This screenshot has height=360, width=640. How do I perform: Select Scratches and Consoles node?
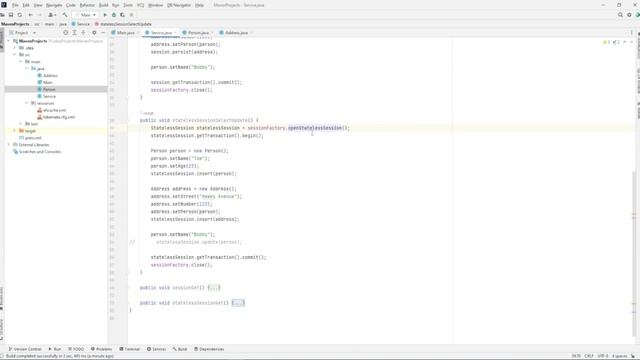coord(40,151)
